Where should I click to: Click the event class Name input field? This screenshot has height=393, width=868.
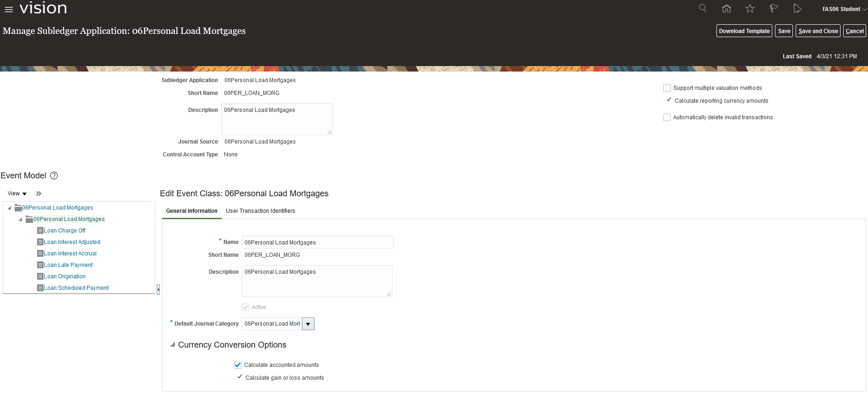[x=317, y=242]
